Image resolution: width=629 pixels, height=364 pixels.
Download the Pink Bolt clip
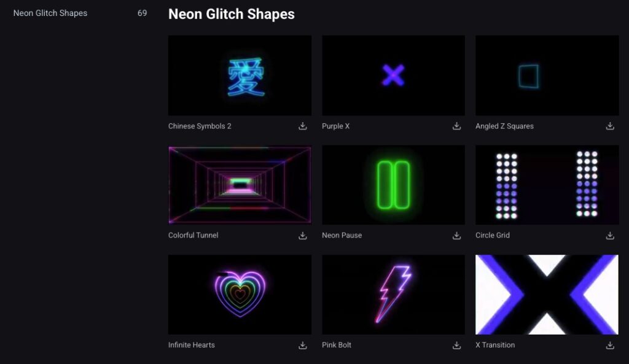(456, 345)
